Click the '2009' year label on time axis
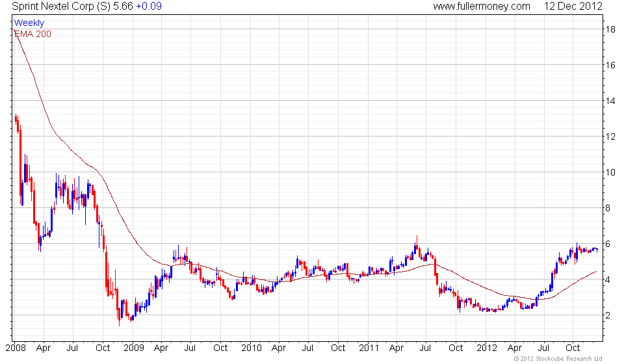The width and height of the screenshot is (637, 364). [134, 348]
